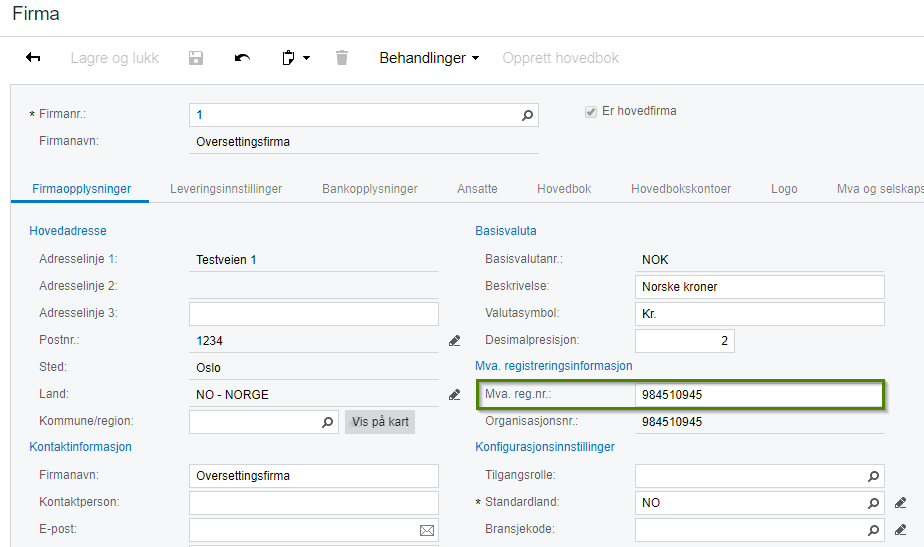Click into the Mva. reg.nr. field
The image size is (924, 547).
click(760, 395)
